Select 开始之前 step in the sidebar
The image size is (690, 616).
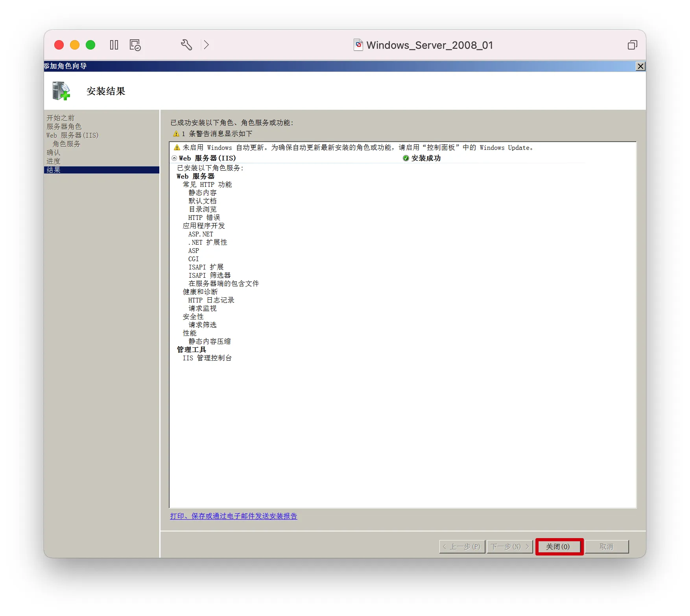coord(60,118)
